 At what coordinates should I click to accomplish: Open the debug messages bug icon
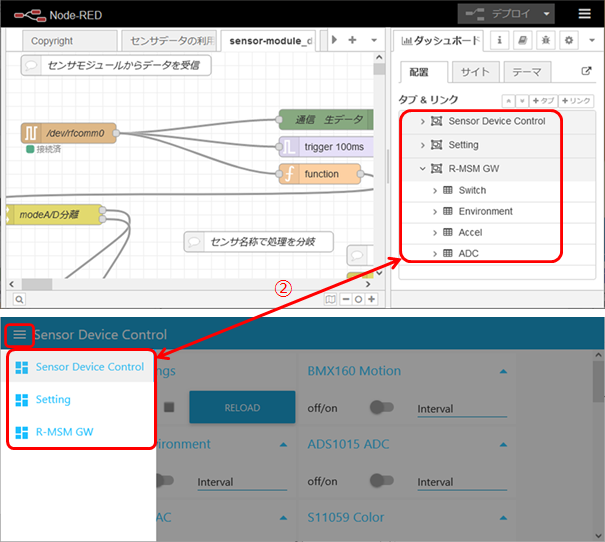point(545,40)
